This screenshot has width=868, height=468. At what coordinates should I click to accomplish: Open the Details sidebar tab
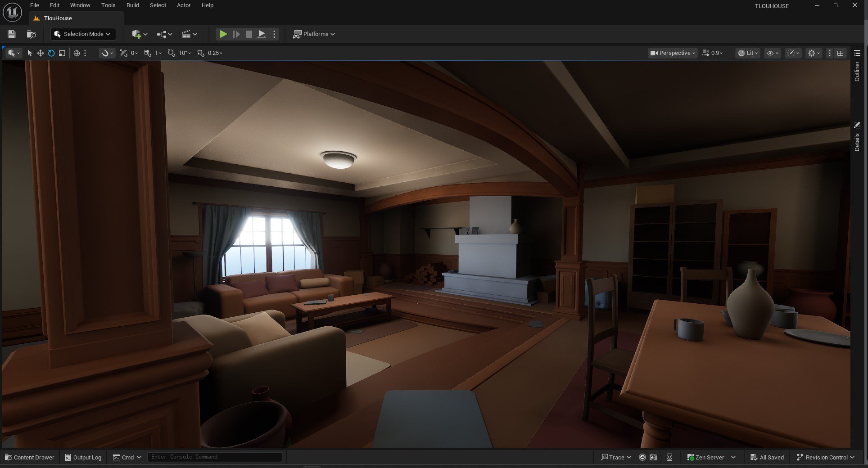click(x=857, y=137)
